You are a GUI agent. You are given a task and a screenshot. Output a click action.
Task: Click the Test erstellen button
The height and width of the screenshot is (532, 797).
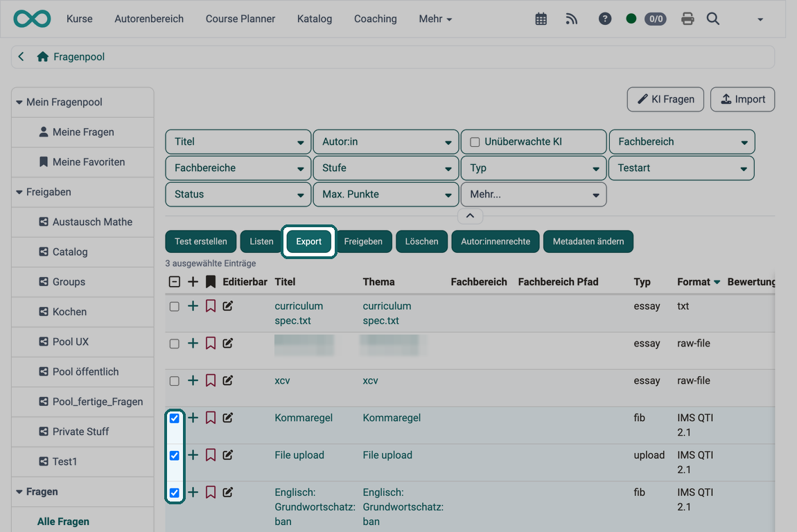point(201,241)
